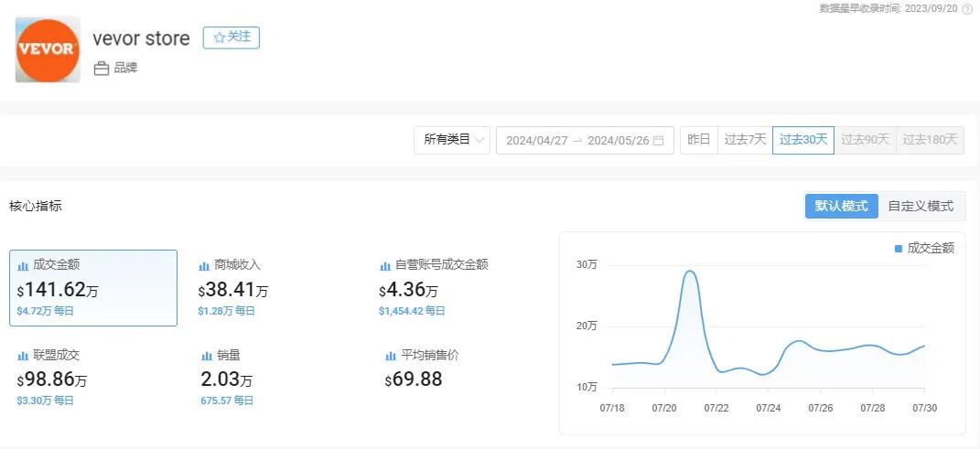Click the $69.88 average price value
This screenshot has height=449, width=980.
pos(413,380)
